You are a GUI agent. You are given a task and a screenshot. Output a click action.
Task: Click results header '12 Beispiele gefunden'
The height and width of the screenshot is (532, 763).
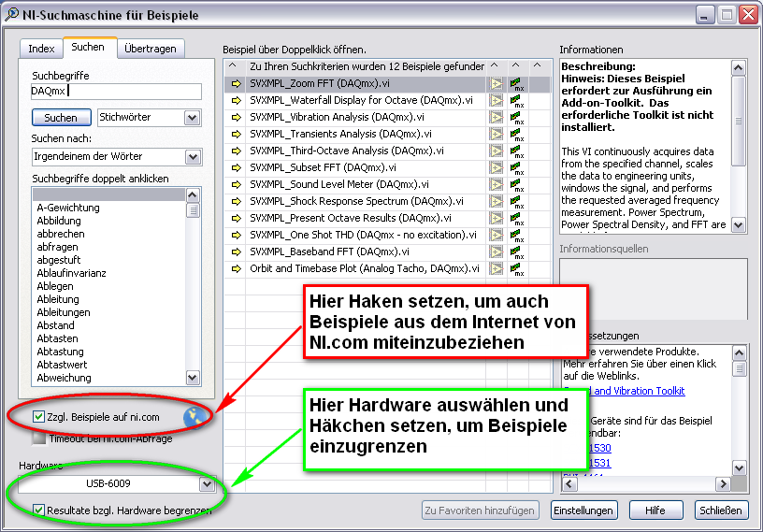[x=367, y=66]
